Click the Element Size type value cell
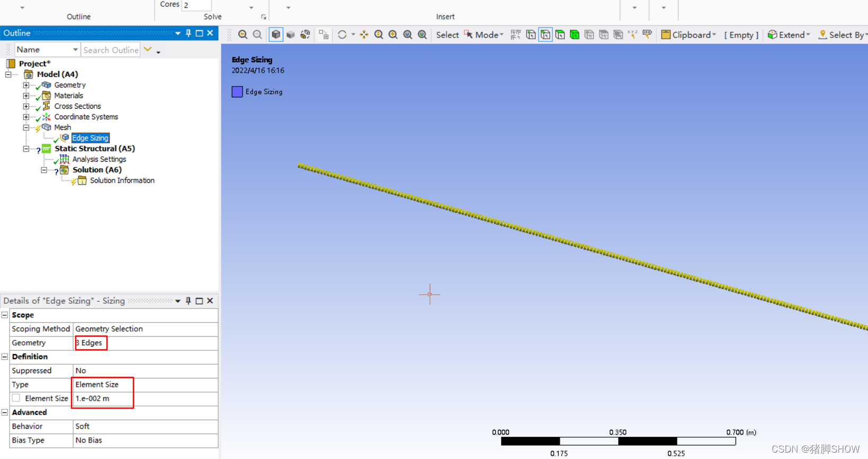Screen dimensions: 868x459 tap(145, 384)
